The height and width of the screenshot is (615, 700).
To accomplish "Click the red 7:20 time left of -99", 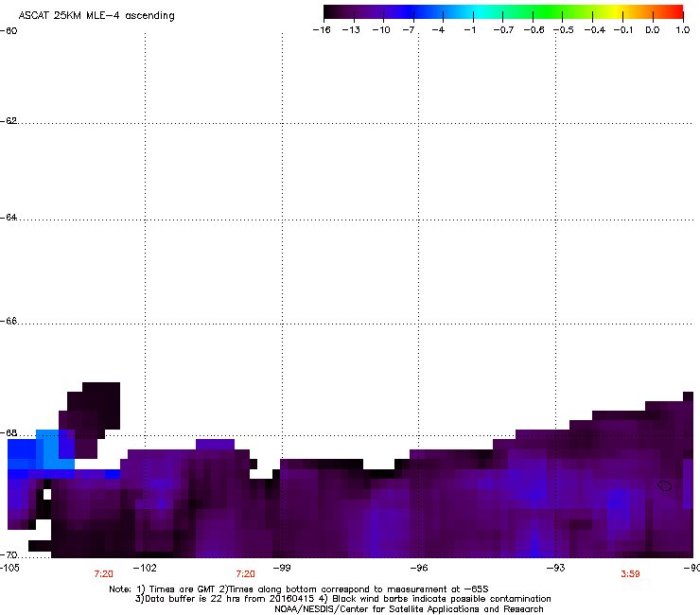I will [246, 574].
